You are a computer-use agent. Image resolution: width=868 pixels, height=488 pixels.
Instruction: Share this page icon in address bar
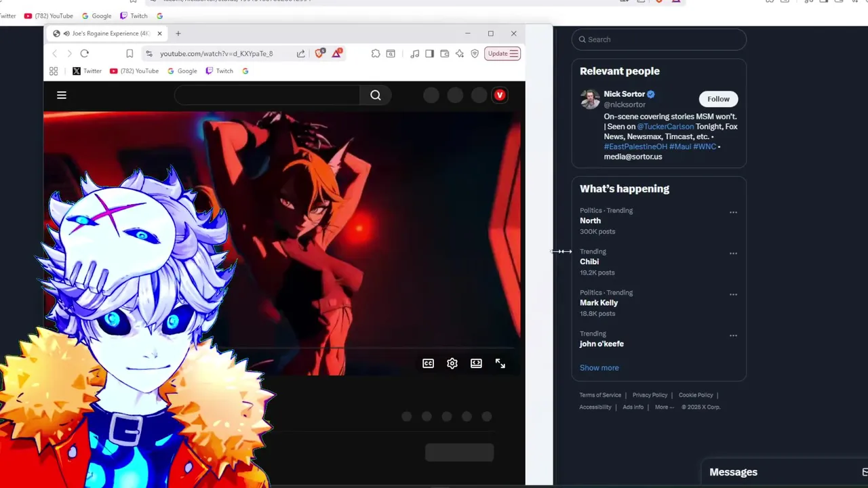coord(300,54)
